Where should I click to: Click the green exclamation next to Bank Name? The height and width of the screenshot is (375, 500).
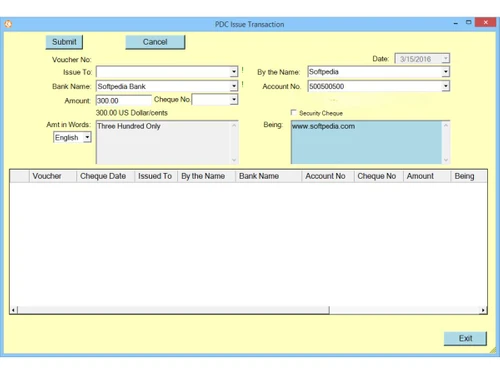tap(242, 84)
